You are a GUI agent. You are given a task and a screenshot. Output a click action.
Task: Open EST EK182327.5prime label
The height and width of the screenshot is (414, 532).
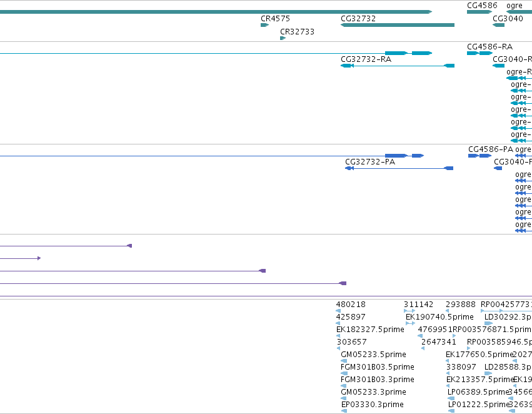(370, 330)
